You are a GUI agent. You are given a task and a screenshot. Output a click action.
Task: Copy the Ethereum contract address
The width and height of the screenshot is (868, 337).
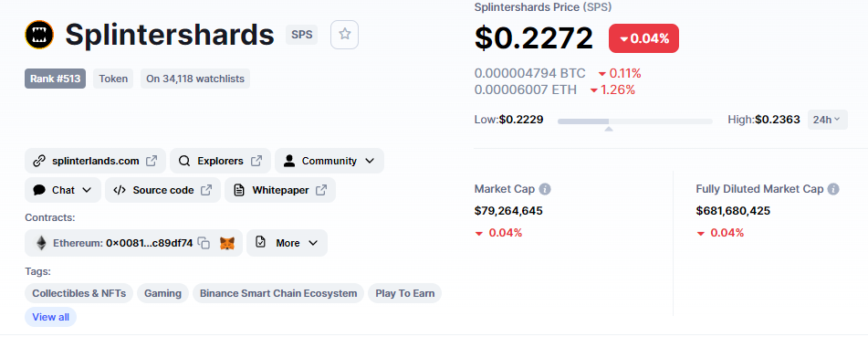(x=204, y=243)
